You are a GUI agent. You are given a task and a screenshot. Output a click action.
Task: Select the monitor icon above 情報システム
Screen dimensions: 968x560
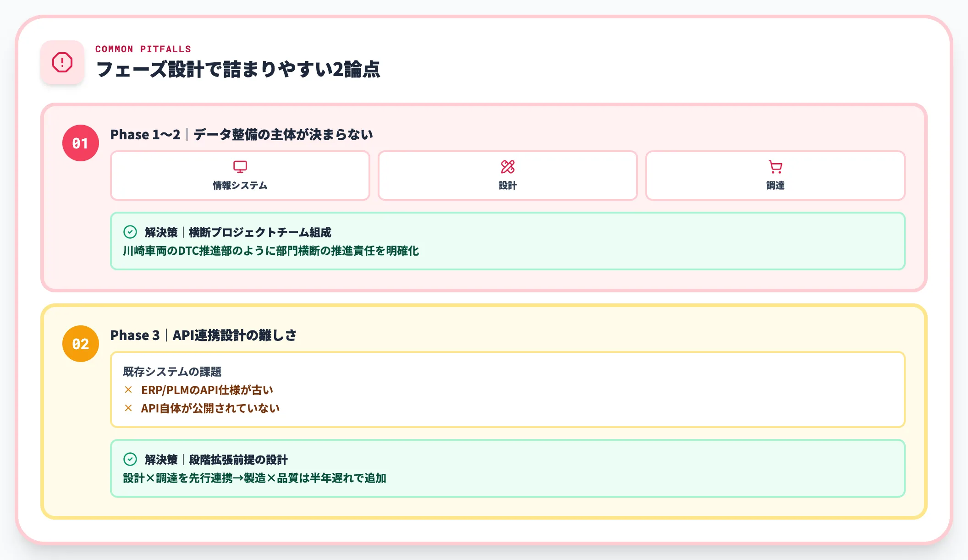[240, 166]
